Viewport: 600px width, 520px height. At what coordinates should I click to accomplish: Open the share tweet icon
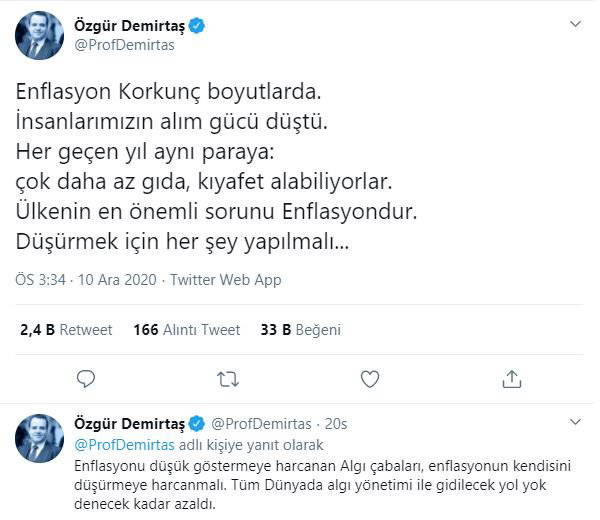(x=512, y=378)
